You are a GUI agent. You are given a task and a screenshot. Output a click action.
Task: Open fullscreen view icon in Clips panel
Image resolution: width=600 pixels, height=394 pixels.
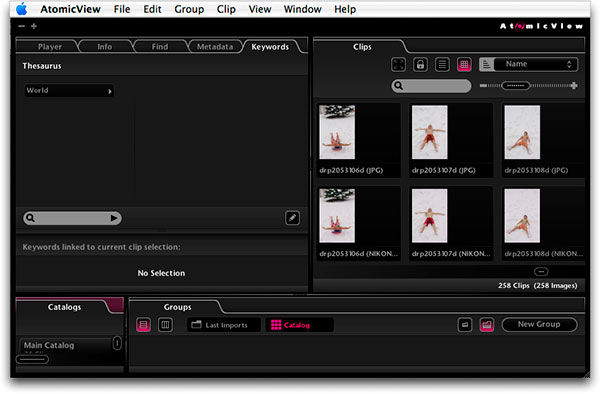(x=398, y=64)
